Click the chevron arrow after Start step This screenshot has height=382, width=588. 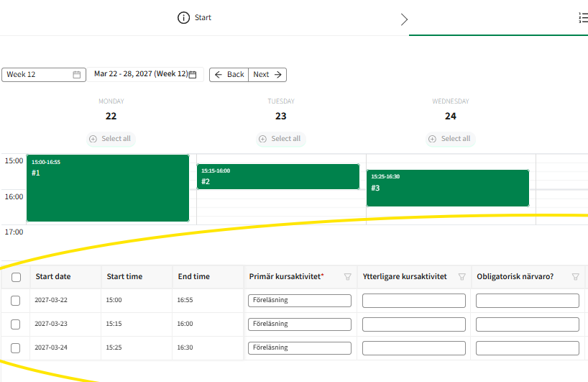pos(404,19)
